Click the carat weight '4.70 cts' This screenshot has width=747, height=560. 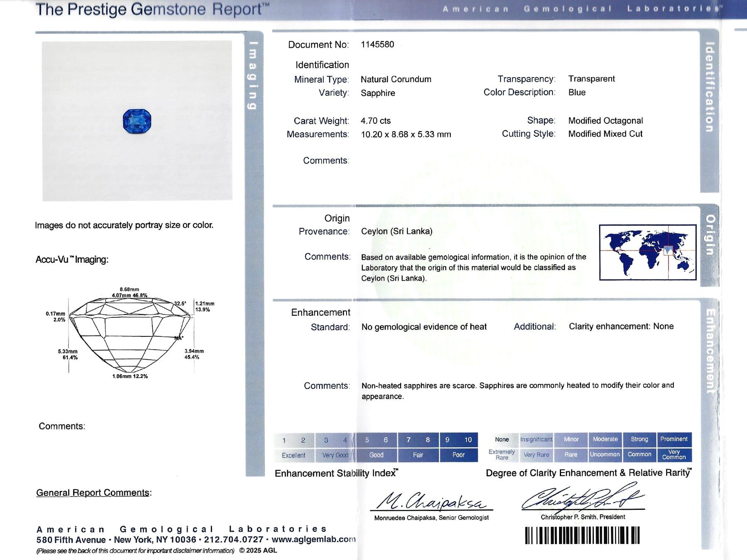(376, 121)
